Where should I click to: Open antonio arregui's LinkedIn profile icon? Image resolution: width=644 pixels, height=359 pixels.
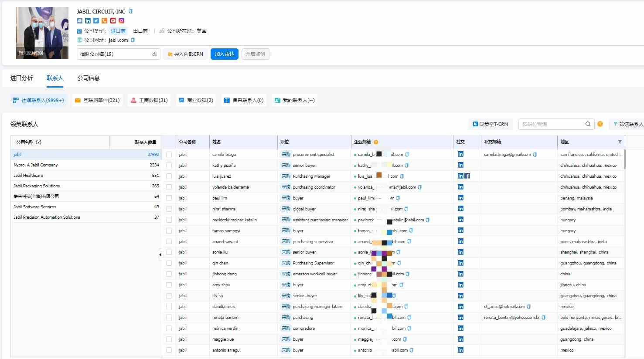tap(460, 350)
